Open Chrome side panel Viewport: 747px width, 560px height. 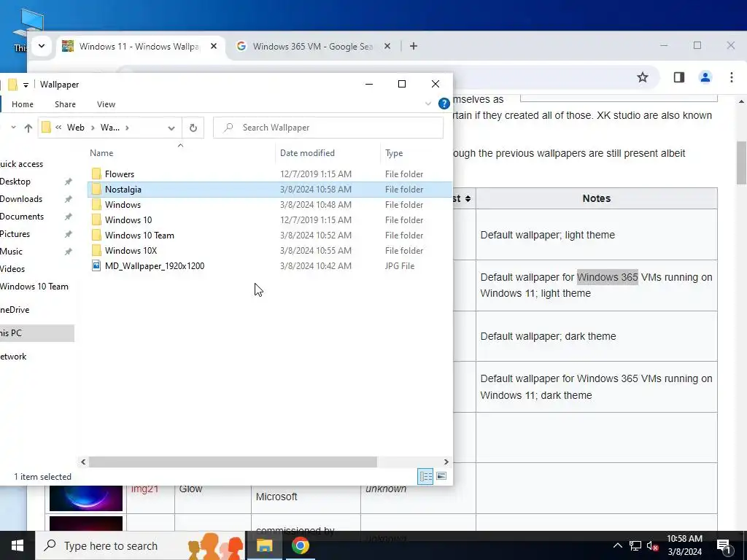[x=679, y=77]
